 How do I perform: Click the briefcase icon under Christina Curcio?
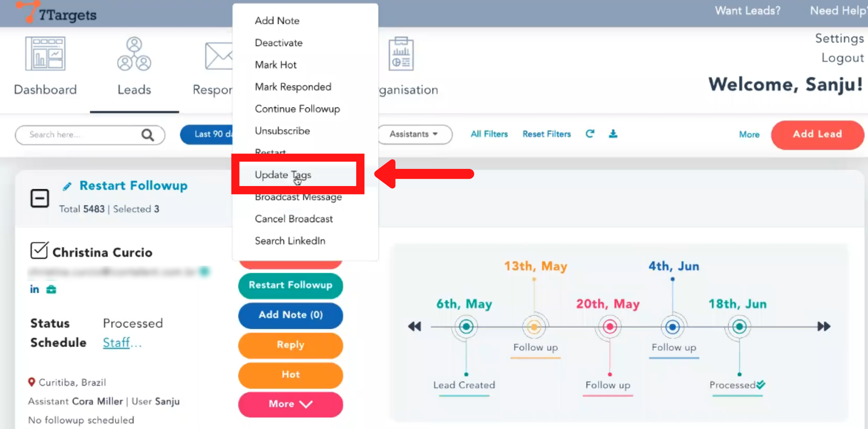click(52, 289)
